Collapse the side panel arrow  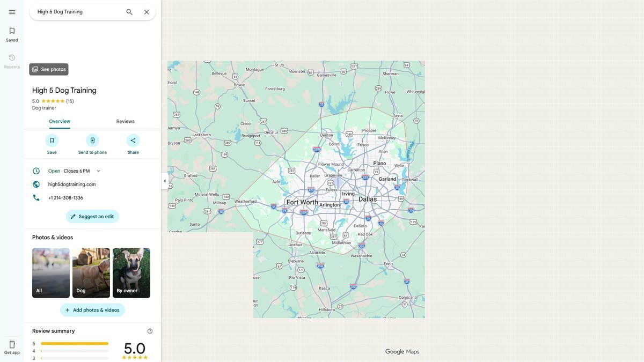tap(165, 181)
